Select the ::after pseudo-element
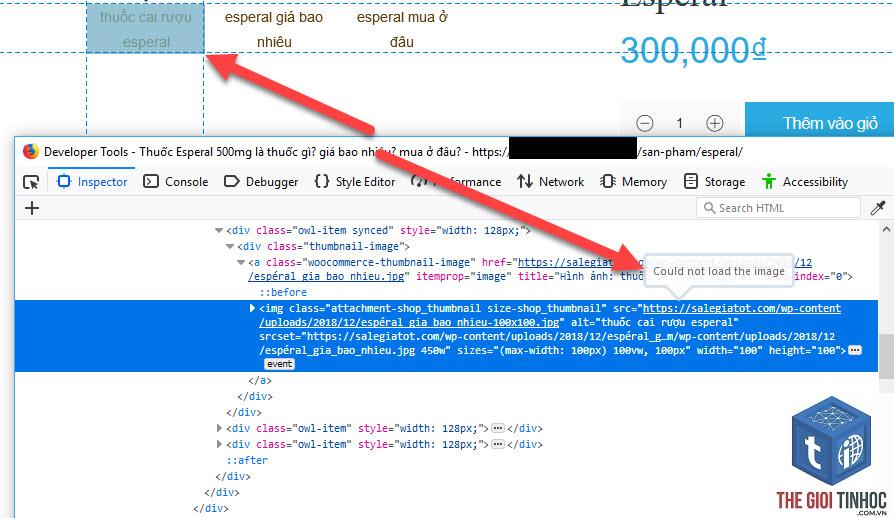The width and height of the screenshot is (894, 518). pos(247,460)
